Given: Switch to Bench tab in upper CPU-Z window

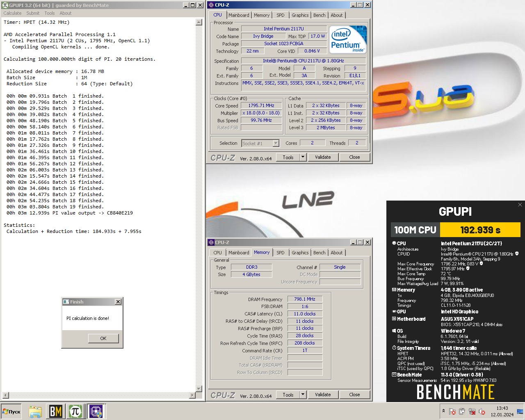Looking at the screenshot, I should (320, 15).
